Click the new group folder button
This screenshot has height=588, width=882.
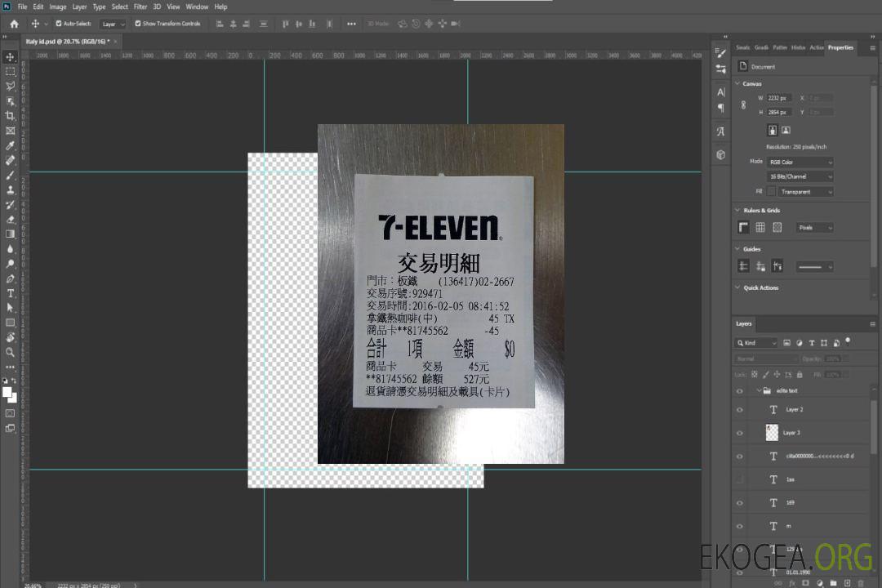833,583
